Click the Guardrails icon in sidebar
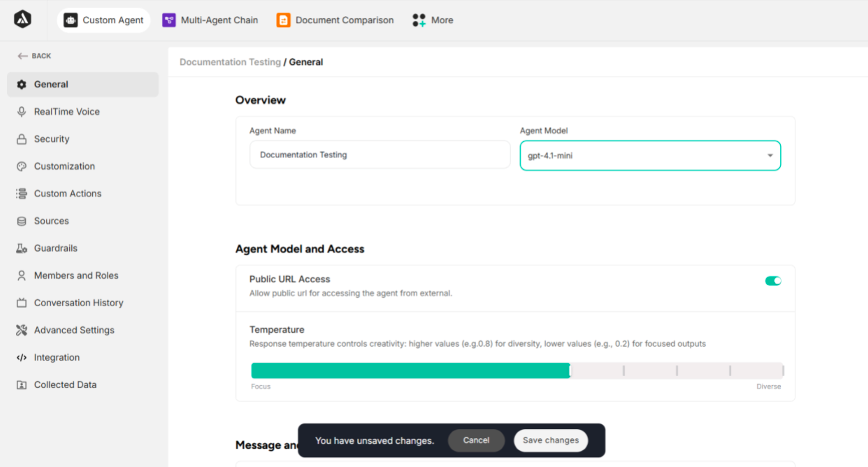Image resolution: width=868 pixels, height=467 pixels. (x=22, y=248)
